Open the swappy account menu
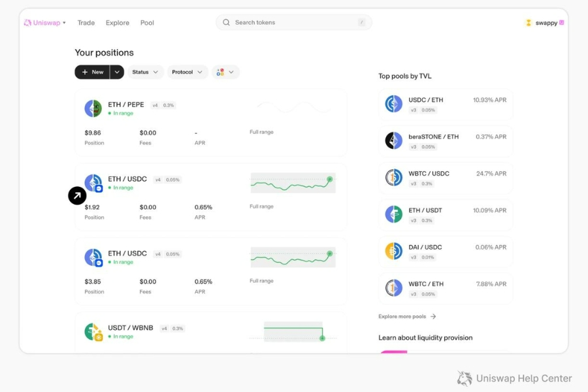The image size is (588, 392). click(544, 22)
